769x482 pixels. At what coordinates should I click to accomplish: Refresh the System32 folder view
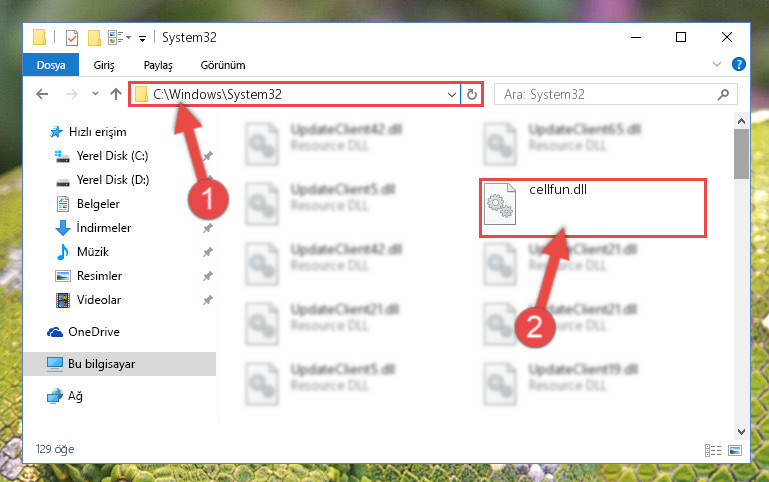(x=471, y=94)
